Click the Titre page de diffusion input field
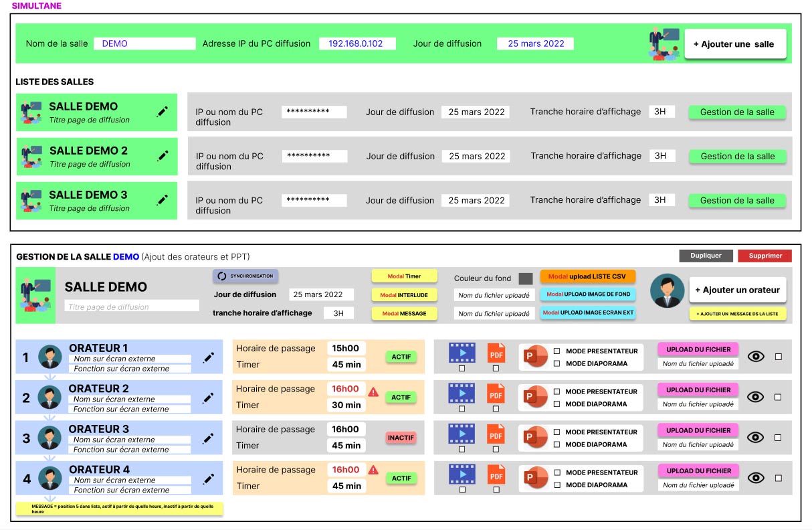Viewport: 812px width, 530px height. tap(132, 306)
